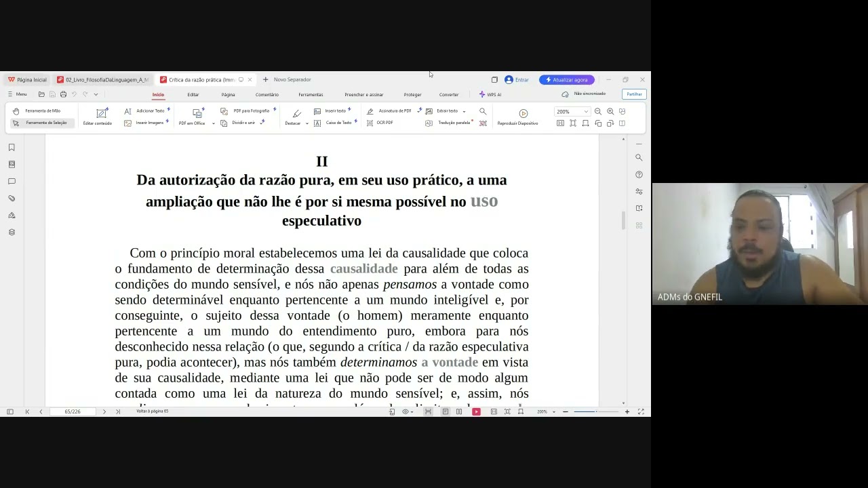Viewport: 868px width, 488px height.
Task: Open the attachments paperclip panel
Action: [x=12, y=198]
